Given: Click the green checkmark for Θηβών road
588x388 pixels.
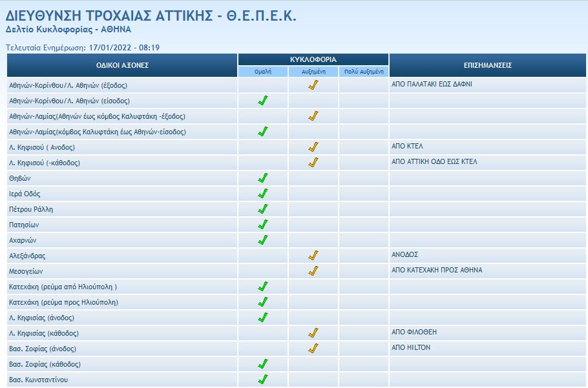Looking at the screenshot, I should click(x=263, y=179).
